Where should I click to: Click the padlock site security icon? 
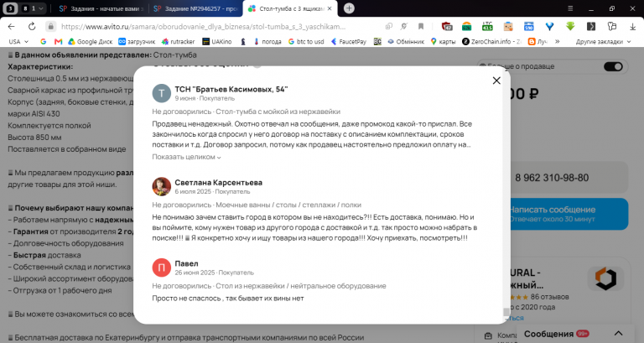click(x=50, y=26)
